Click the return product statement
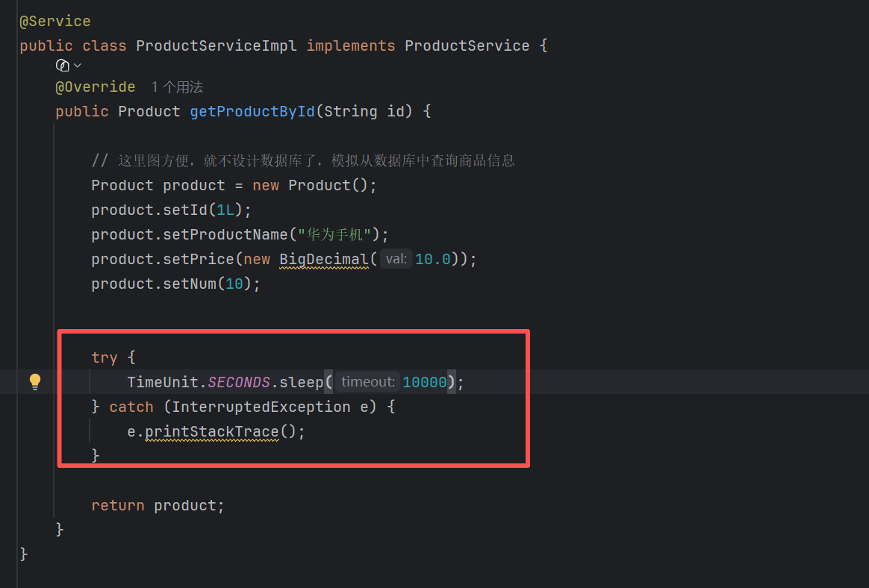The width and height of the screenshot is (869, 588). tap(158, 505)
